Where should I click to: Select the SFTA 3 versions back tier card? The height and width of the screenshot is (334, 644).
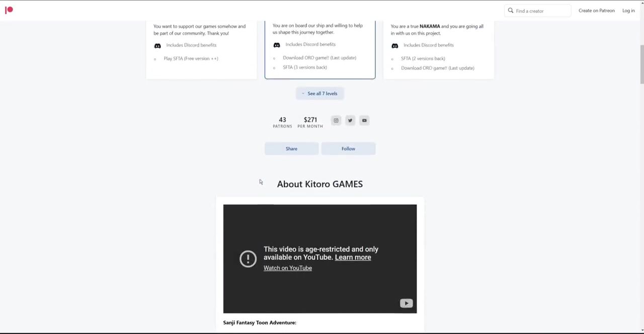click(320, 50)
